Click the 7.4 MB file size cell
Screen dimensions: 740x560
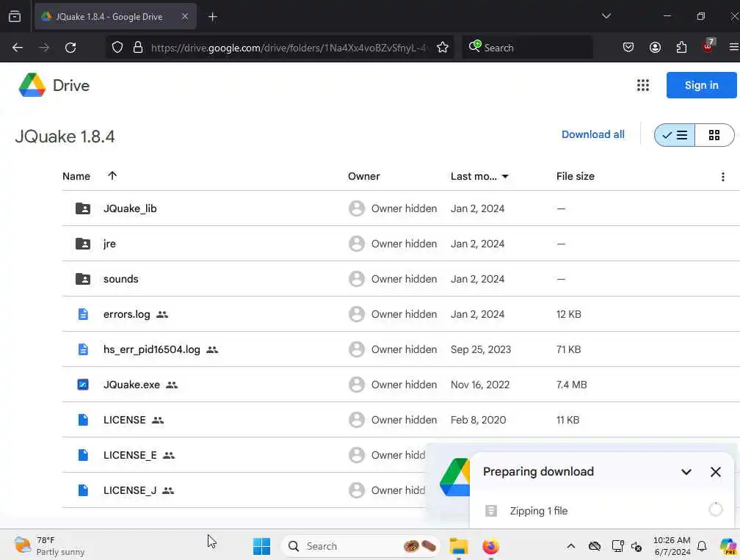click(x=571, y=385)
